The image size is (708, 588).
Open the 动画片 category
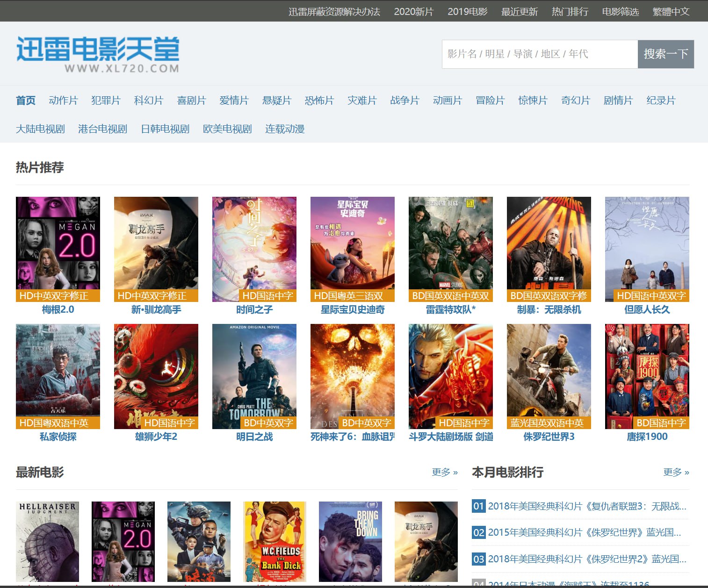click(448, 100)
